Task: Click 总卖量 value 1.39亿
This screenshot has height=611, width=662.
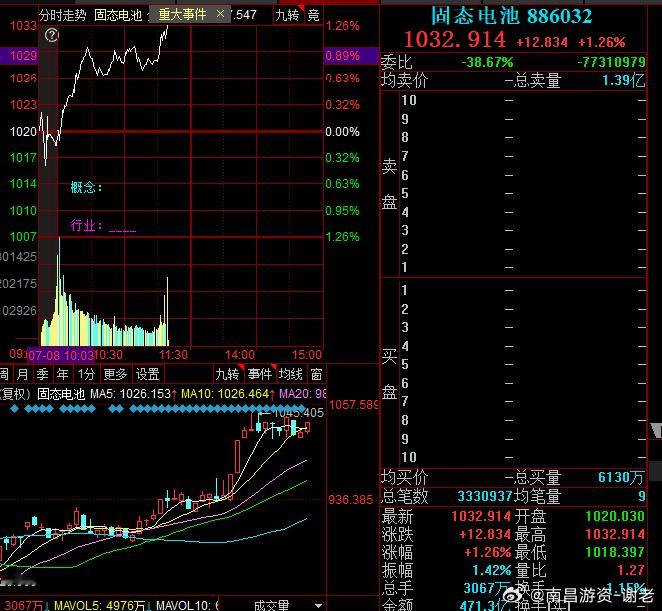Action: [624, 80]
